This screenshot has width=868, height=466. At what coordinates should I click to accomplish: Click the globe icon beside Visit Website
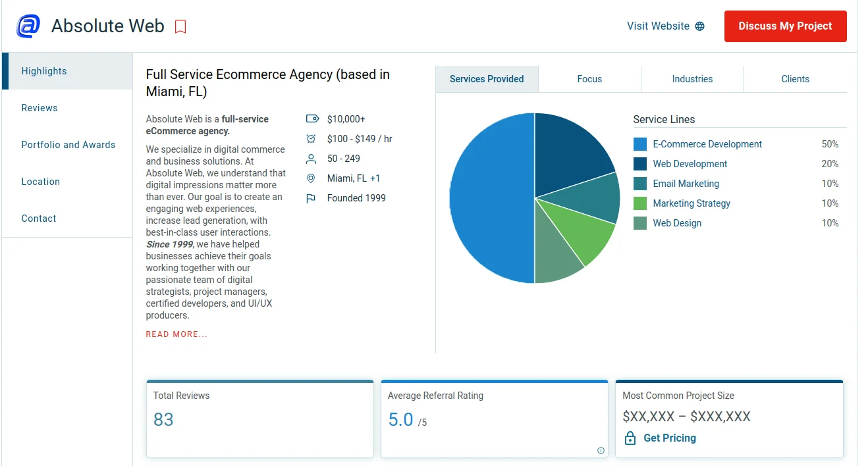700,26
